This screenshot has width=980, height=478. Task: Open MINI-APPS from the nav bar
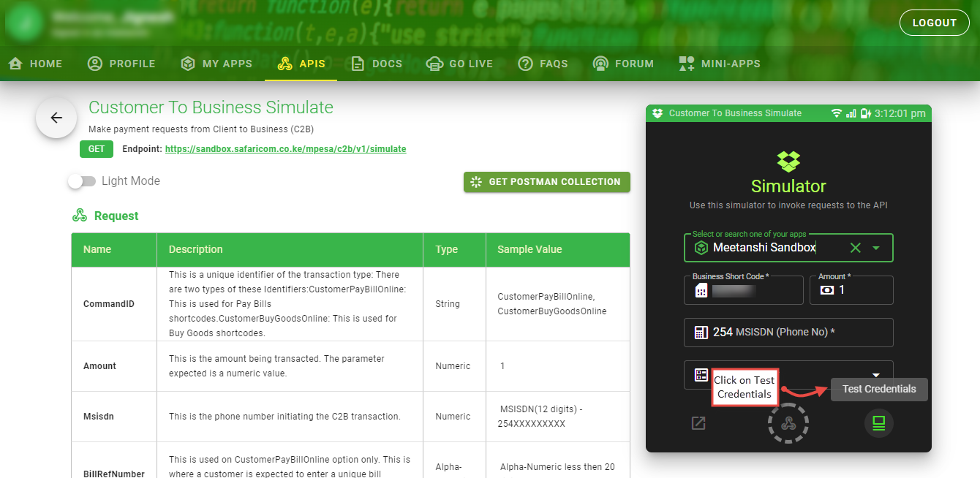click(x=720, y=64)
